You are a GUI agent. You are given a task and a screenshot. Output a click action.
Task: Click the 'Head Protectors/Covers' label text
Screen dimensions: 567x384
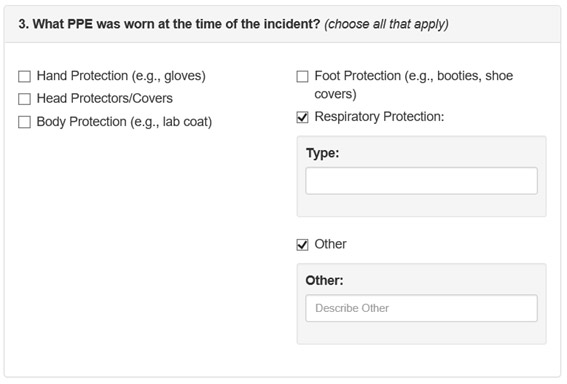[105, 98]
